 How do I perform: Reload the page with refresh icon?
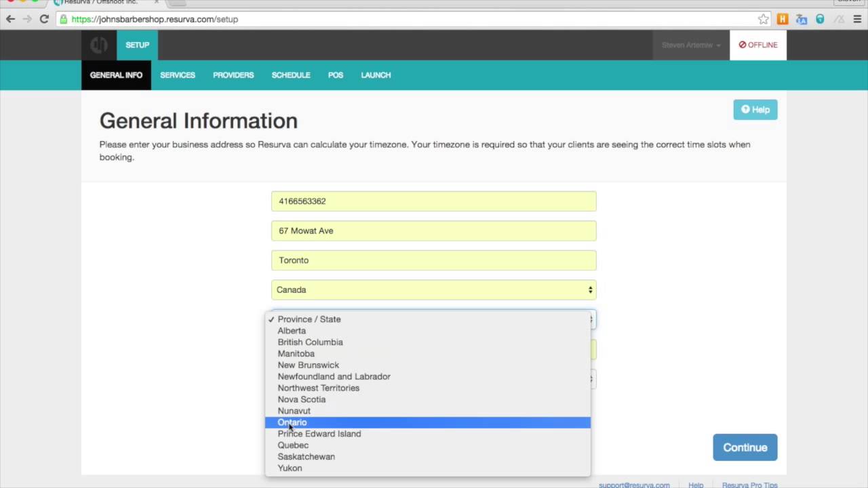pyautogui.click(x=44, y=19)
